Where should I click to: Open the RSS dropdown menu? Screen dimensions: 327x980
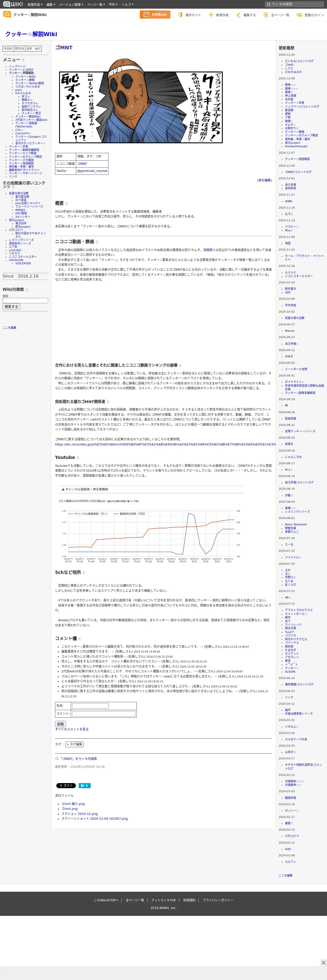point(113,5)
